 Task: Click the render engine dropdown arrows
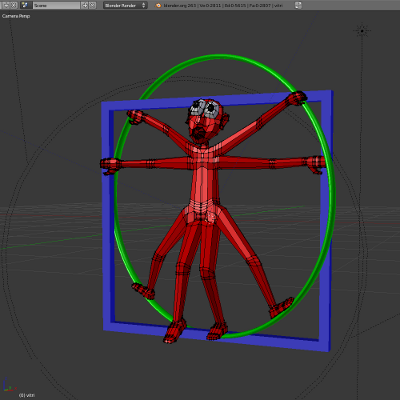[144, 5]
